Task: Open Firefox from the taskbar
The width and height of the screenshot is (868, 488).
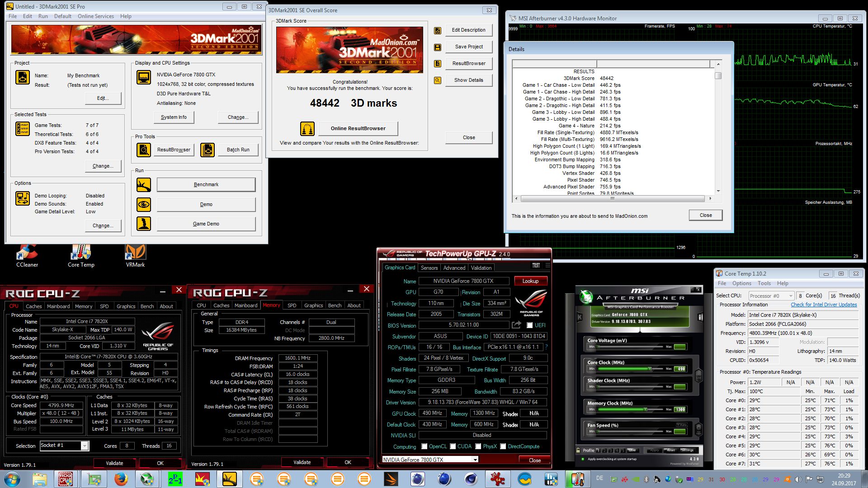Action: point(121,479)
